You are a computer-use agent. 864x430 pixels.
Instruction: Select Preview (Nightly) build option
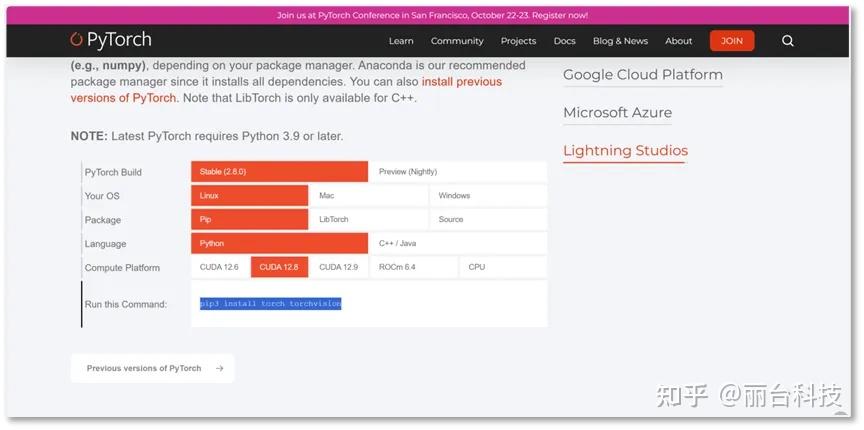(x=457, y=172)
